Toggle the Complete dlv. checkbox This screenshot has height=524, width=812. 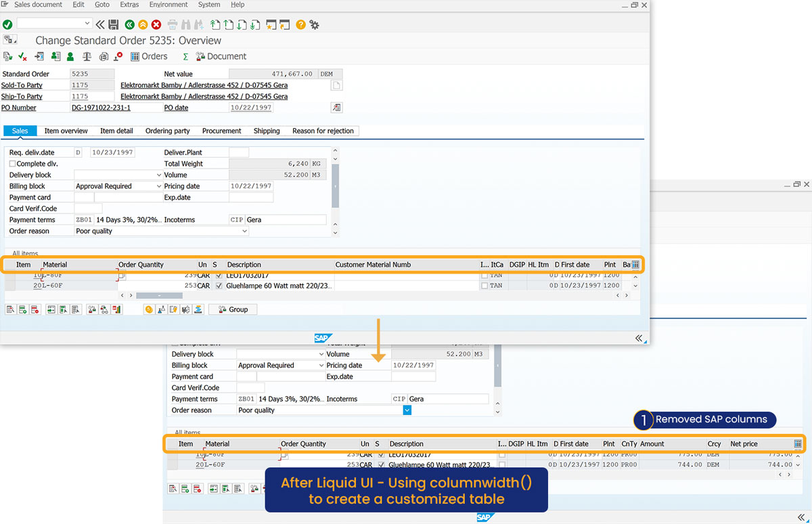coord(12,164)
